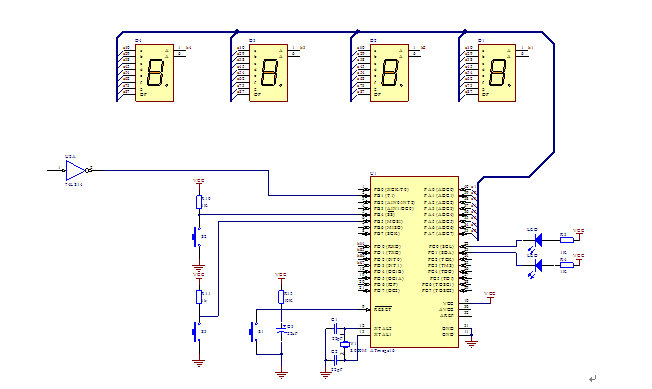Click the upper pushbutton switch below R10
This screenshot has width=652, height=389.
point(196,237)
